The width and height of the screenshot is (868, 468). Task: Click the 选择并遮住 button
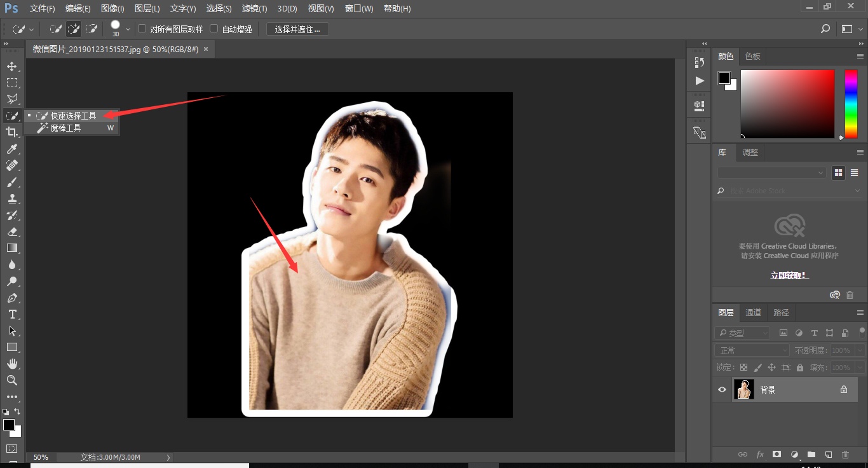pyautogui.click(x=297, y=29)
